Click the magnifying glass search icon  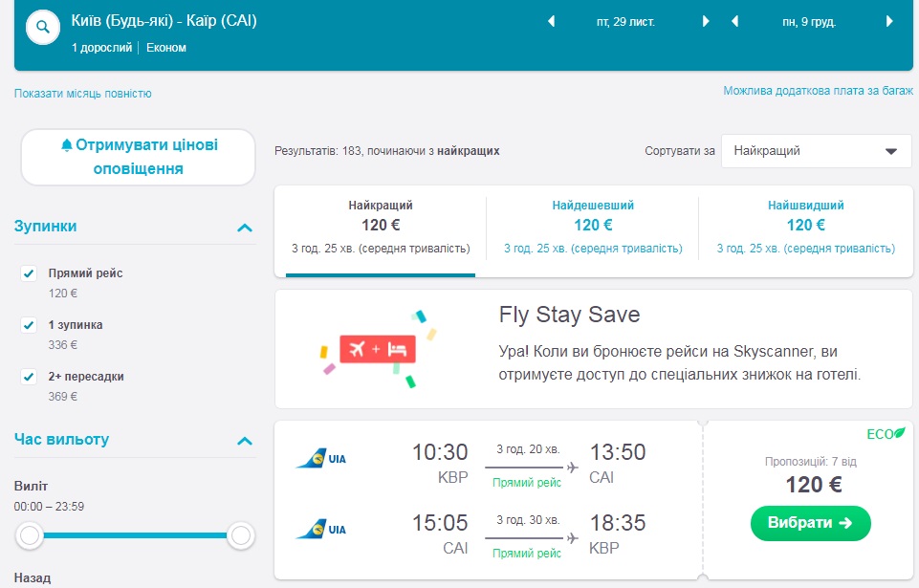(x=42, y=29)
